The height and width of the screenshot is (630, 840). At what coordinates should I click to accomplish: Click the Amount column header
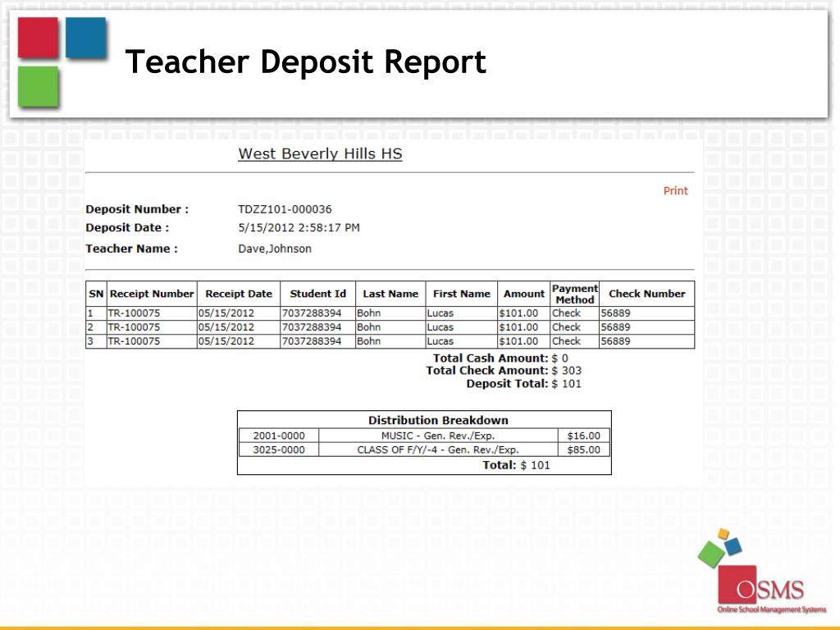click(524, 294)
